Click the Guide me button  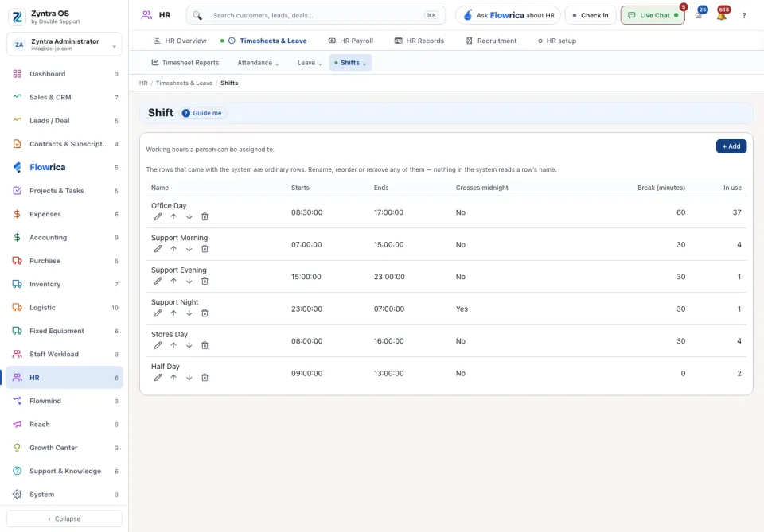[x=201, y=113]
